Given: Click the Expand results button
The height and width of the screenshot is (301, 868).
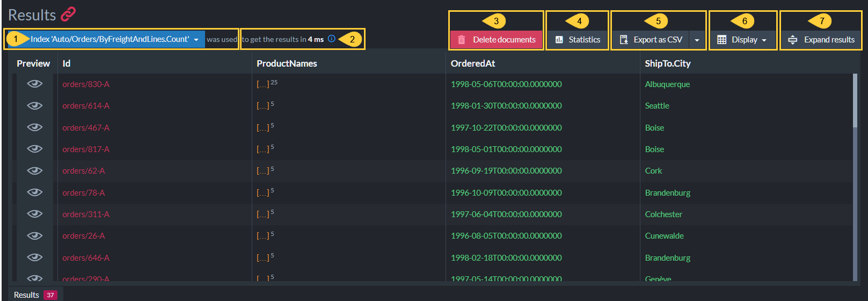Looking at the screenshot, I should click(821, 40).
